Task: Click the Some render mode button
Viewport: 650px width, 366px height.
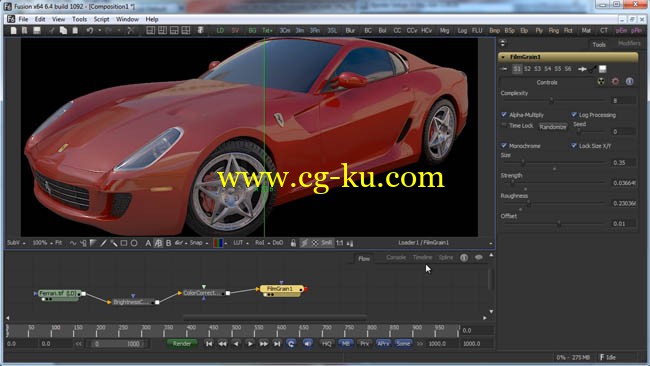Action: (x=403, y=344)
